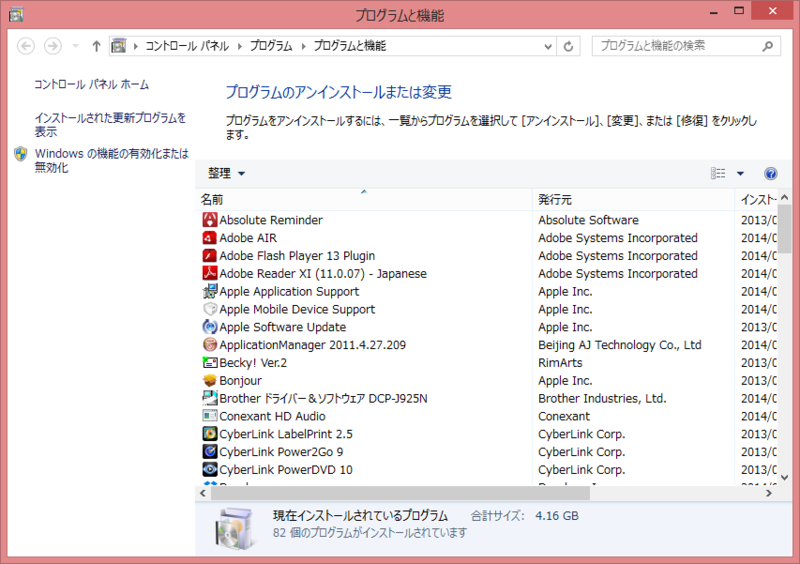Select the Absolute Software publisher cell

tap(588, 220)
